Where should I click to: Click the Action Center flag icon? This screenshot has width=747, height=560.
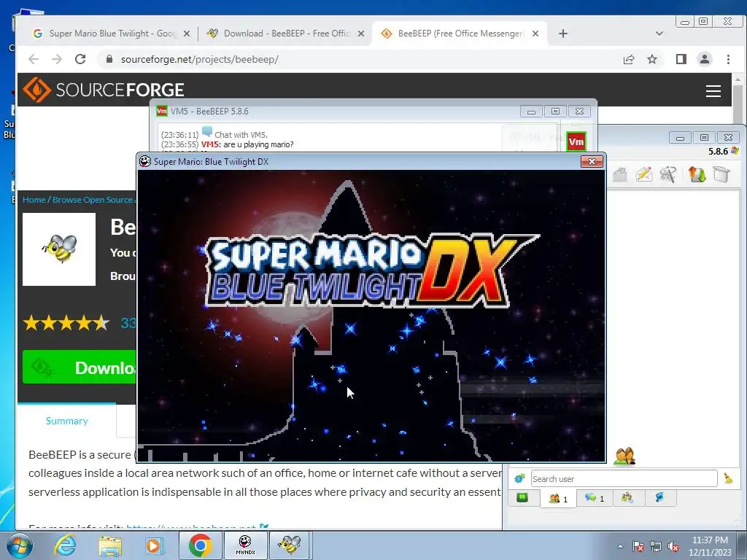click(638, 546)
